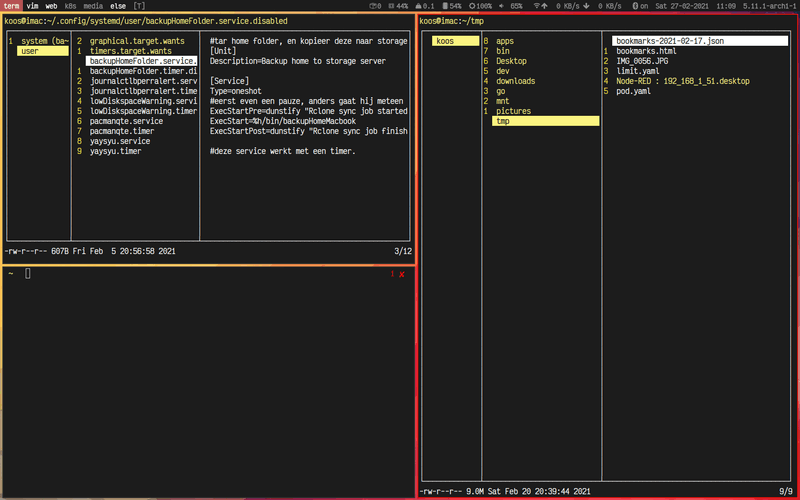Click the 9/9 position indicator
This screenshot has width=800, height=500.
coord(786,491)
